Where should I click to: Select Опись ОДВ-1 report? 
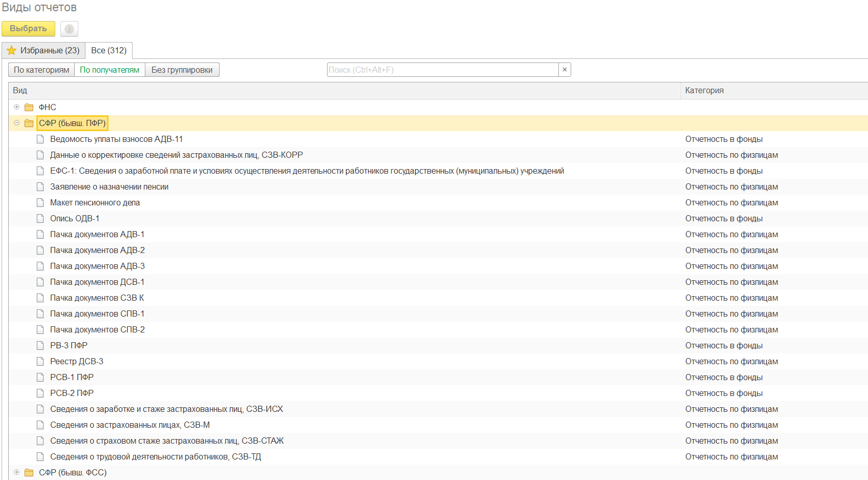(x=75, y=218)
